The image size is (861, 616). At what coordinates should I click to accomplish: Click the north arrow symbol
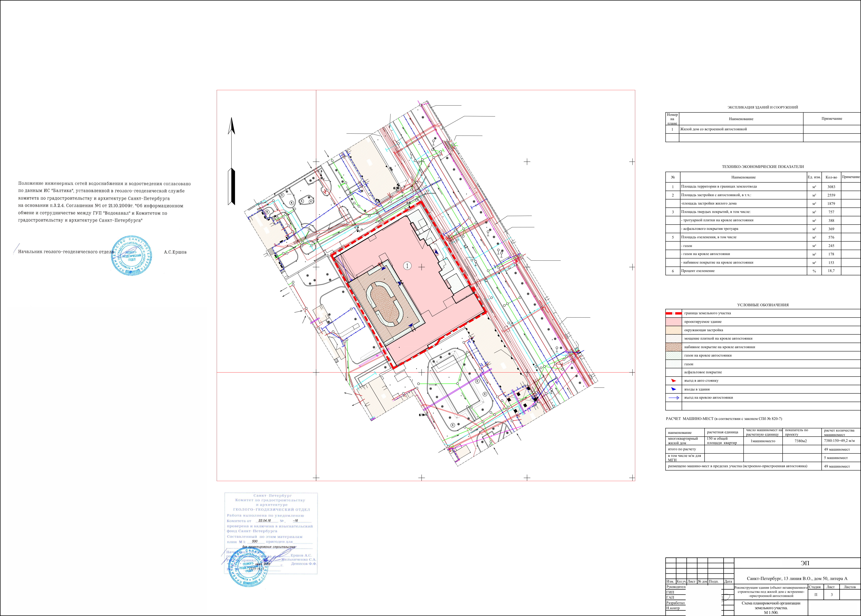(x=231, y=161)
